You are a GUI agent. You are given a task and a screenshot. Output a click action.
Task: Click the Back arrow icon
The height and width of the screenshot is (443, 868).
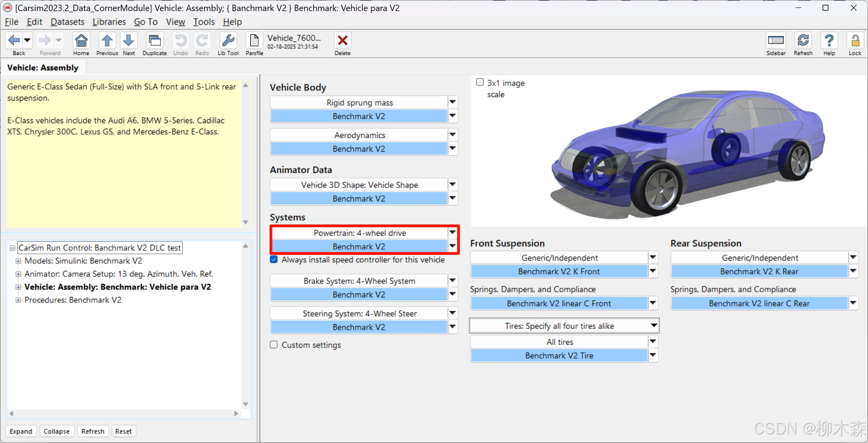coord(14,40)
